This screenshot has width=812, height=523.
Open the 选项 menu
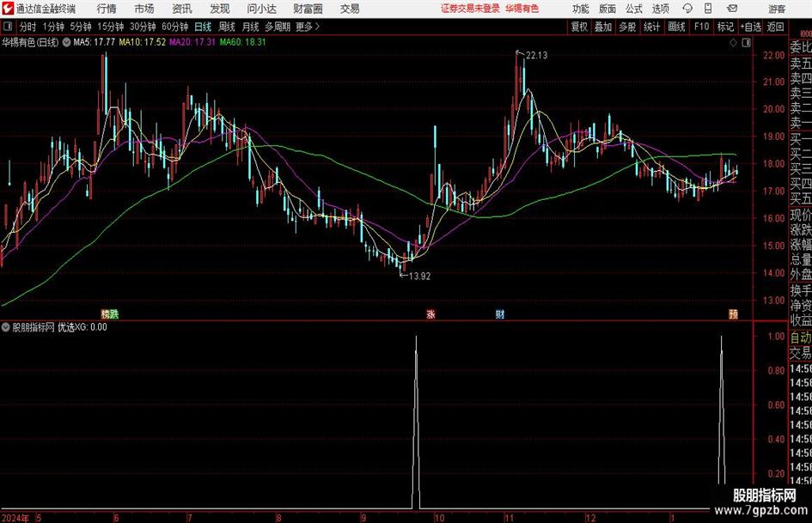point(660,9)
